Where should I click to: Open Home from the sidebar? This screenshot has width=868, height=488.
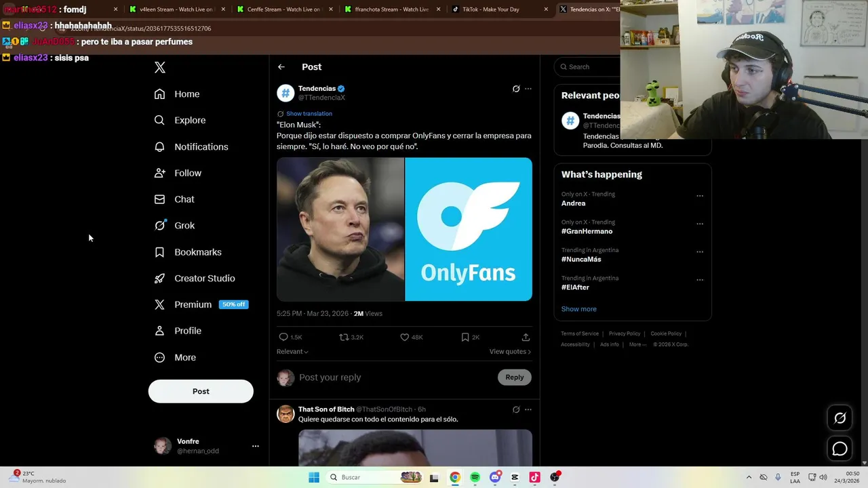pyautogui.click(x=177, y=94)
